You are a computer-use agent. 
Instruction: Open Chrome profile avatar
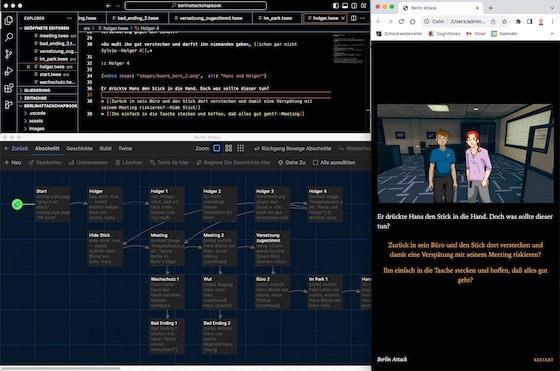[541, 22]
